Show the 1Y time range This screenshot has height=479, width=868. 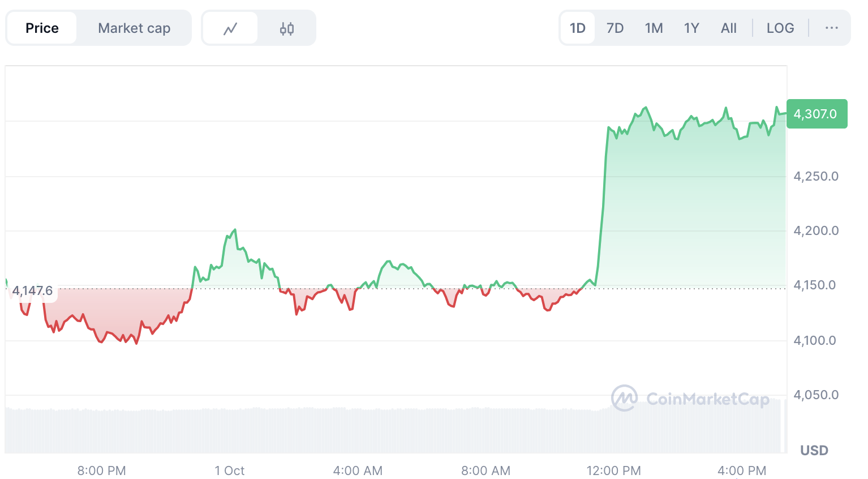coord(691,28)
